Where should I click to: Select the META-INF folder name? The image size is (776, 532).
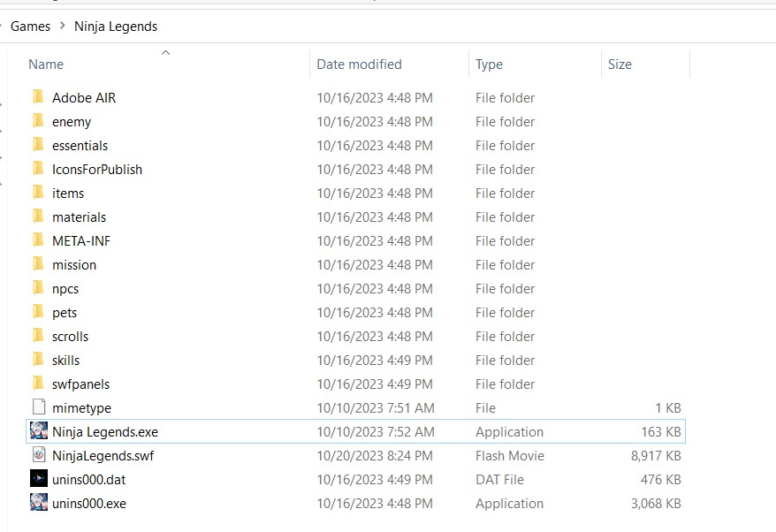[x=81, y=241]
